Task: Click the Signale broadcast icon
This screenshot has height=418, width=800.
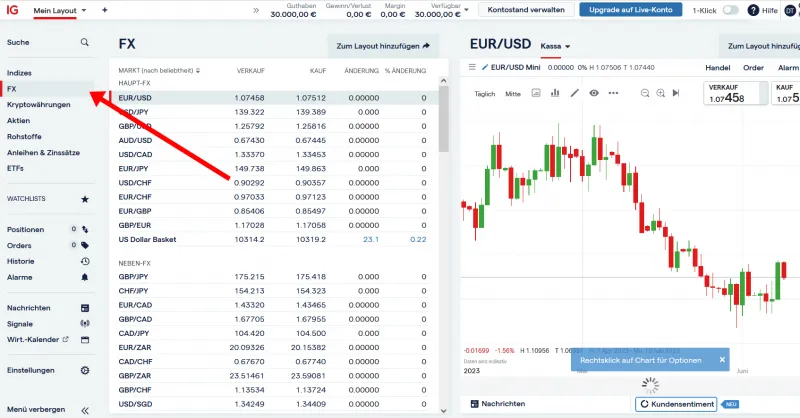Action: coord(85,324)
